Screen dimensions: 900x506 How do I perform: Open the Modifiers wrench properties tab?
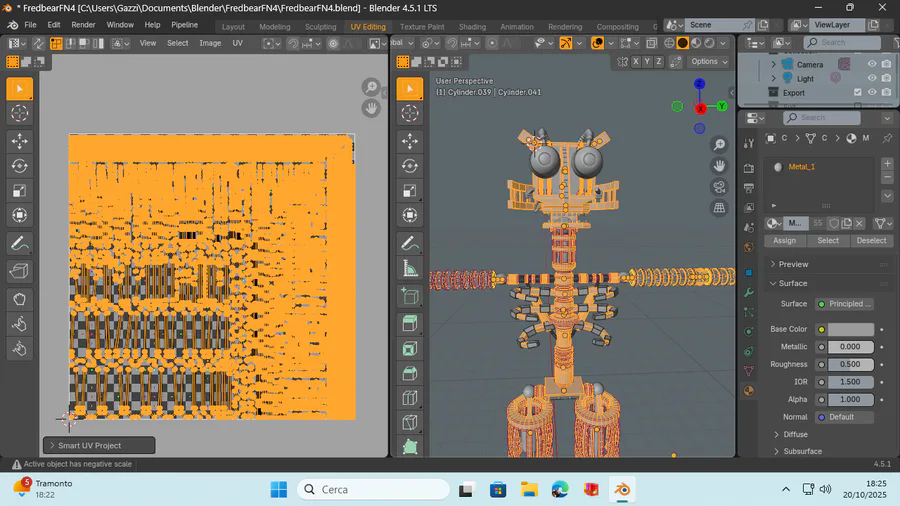(x=749, y=292)
